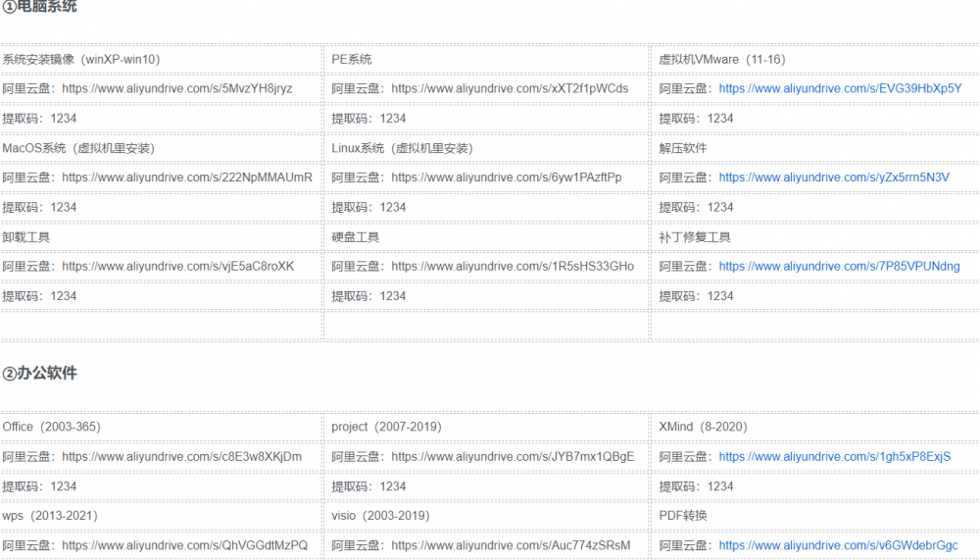Click the URL text ending 5MvzYH8jryz
The width and height of the screenshot is (980, 560).
[176, 89]
